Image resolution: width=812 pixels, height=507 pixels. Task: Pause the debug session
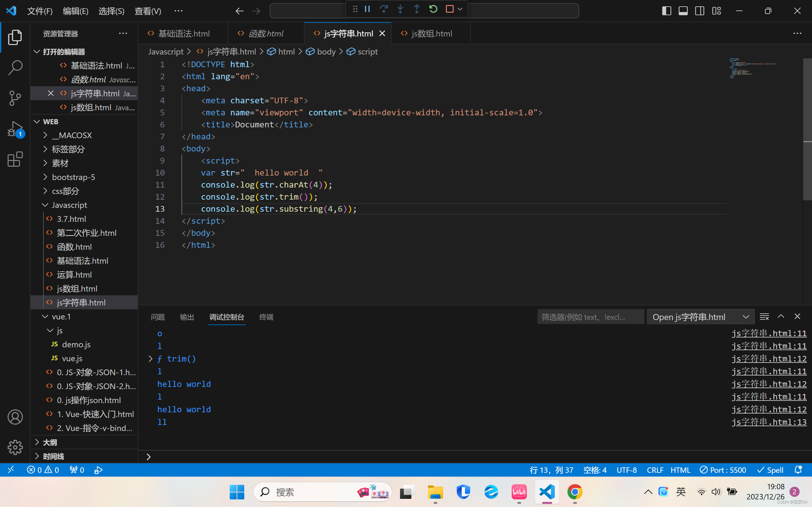coord(367,10)
